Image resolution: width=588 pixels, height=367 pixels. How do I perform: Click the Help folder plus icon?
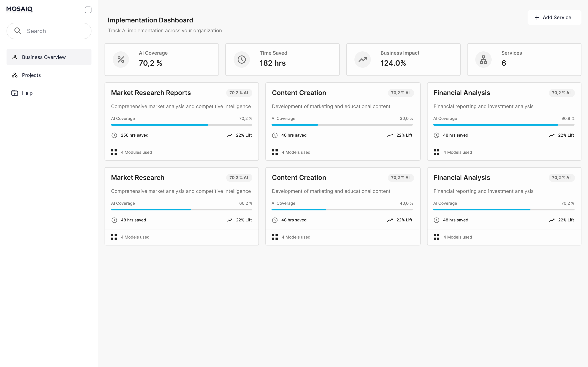(x=14, y=93)
